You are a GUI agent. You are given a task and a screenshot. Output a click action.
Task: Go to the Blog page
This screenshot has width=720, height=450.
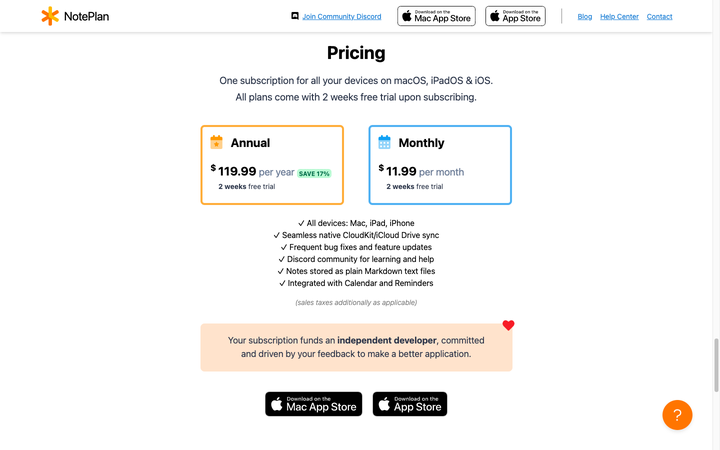pyautogui.click(x=585, y=17)
